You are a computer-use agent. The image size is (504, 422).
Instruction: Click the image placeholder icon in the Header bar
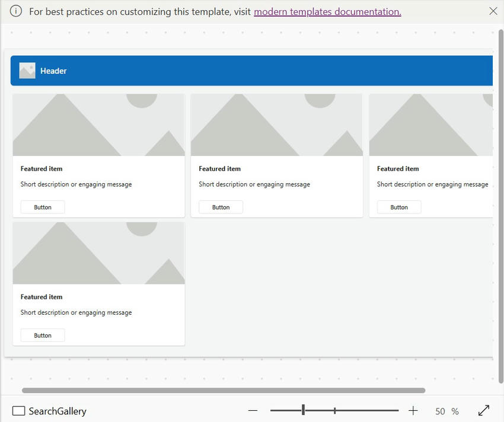click(x=27, y=70)
